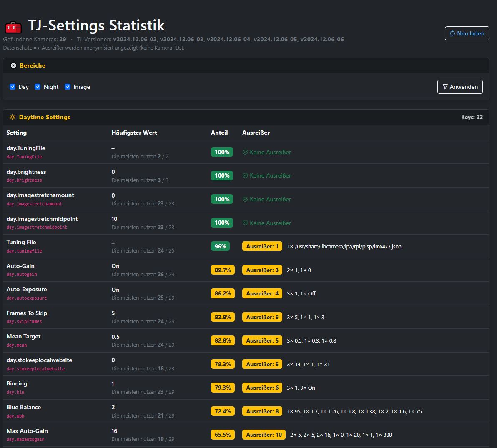Click the 96% badge for Tuning File
The height and width of the screenshot is (448, 497).
pyautogui.click(x=220, y=246)
